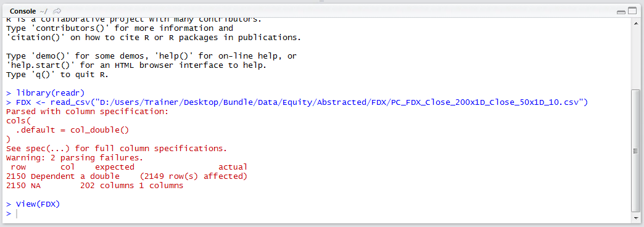Click the pane splitter grip at top
This screenshot has width=644, height=227.
322,2
